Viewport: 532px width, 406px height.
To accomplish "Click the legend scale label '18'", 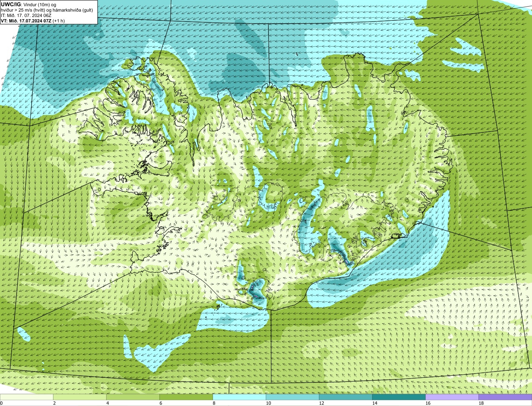I will [481, 403].
